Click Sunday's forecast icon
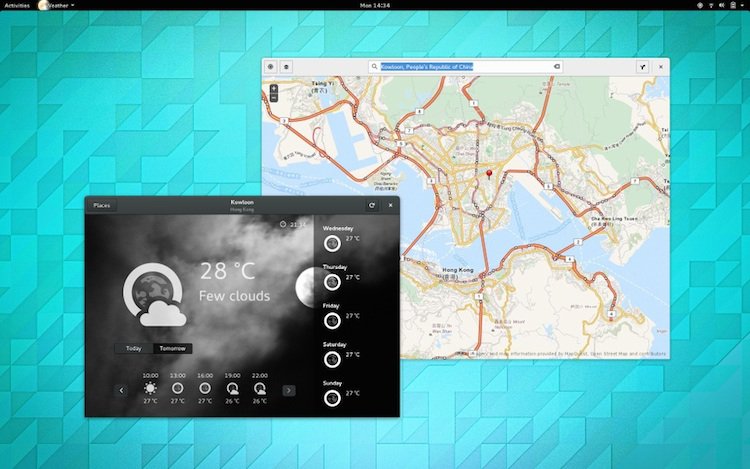The width and height of the screenshot is (750, 469). (x=332, y=398)
